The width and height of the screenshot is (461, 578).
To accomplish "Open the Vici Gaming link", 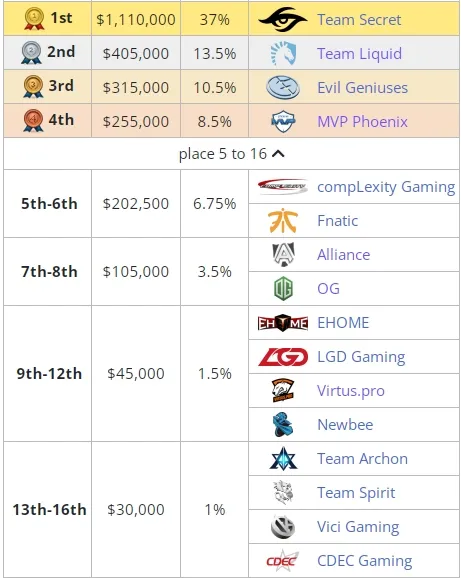I will click(x=358, y=526).
